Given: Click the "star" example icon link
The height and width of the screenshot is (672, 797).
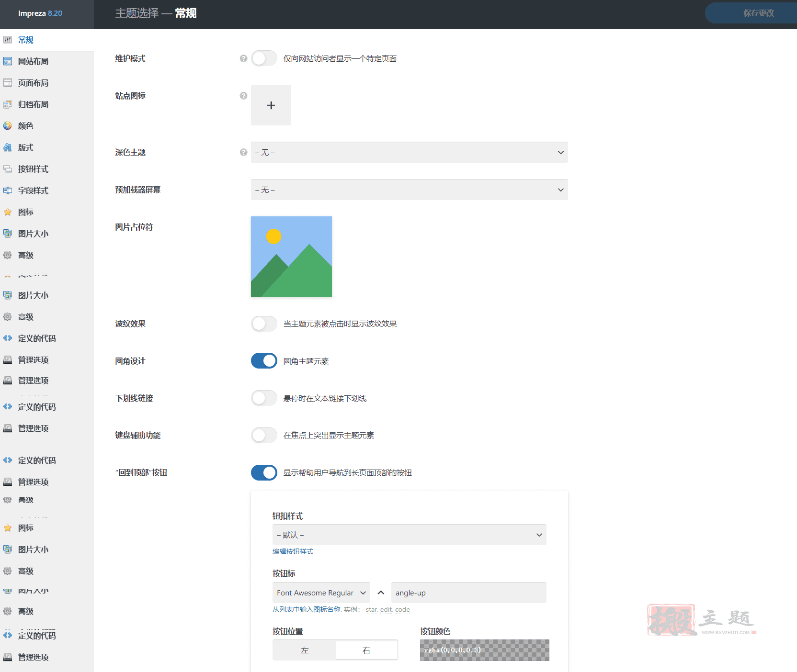Looking at the screenshot, I should click(x=372, y=609).
